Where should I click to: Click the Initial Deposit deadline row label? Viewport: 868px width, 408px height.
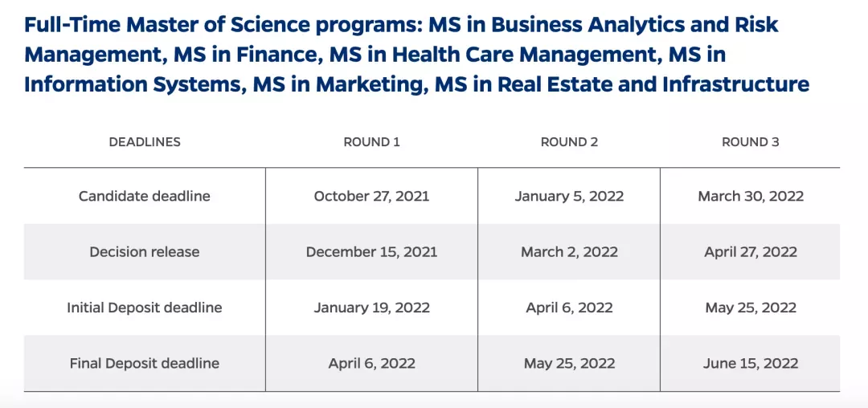145,308
